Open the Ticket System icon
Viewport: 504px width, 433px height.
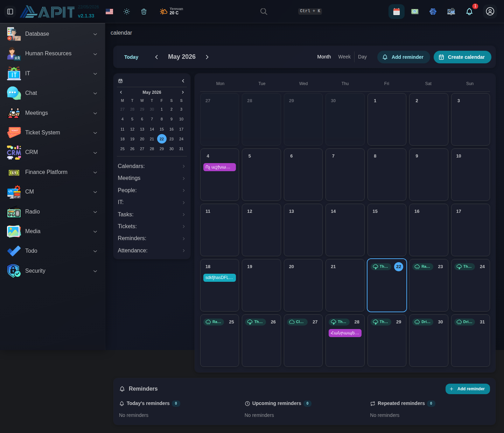(x=14, y=133)
